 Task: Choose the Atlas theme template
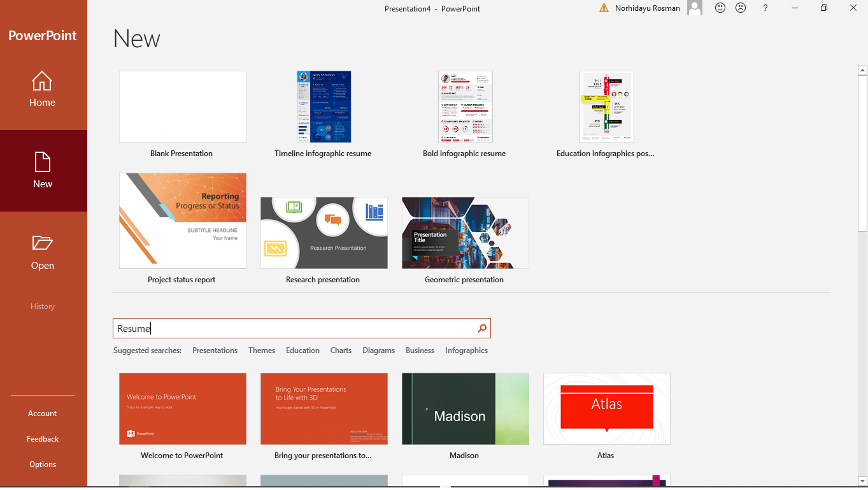606,408
